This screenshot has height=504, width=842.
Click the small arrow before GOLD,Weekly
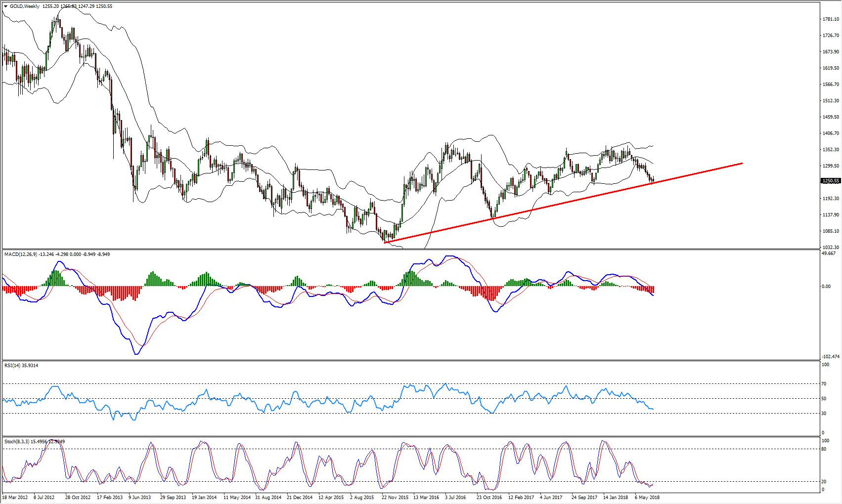point(5,6)
